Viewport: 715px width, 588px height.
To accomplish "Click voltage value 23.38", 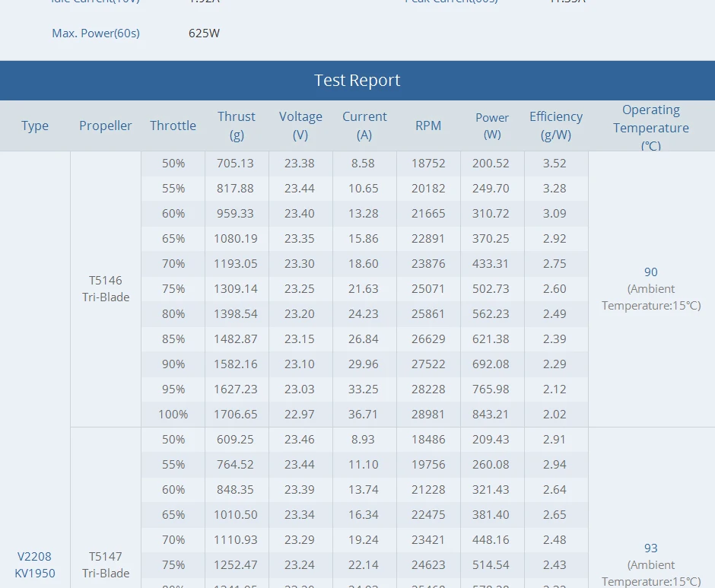I will pos(299,164).
